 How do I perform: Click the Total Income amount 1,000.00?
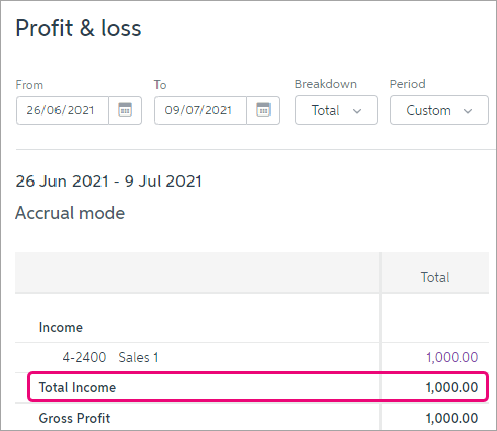tap(452, 387)
